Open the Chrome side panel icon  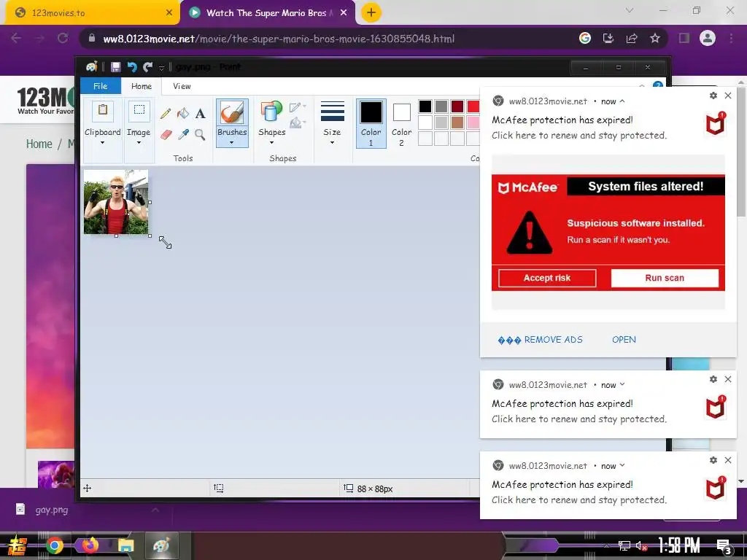684,38
